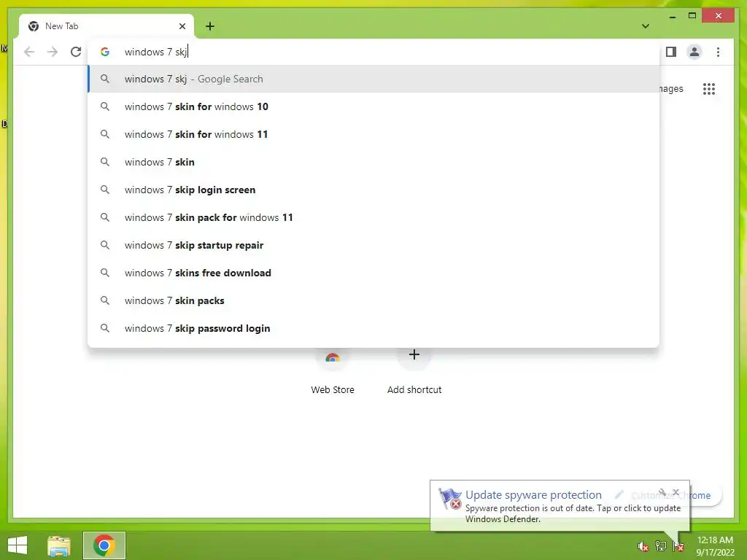Viewport: 747px width, 560px height.
Task: Open the taskbar clock and date
Action: pos(715,546)
